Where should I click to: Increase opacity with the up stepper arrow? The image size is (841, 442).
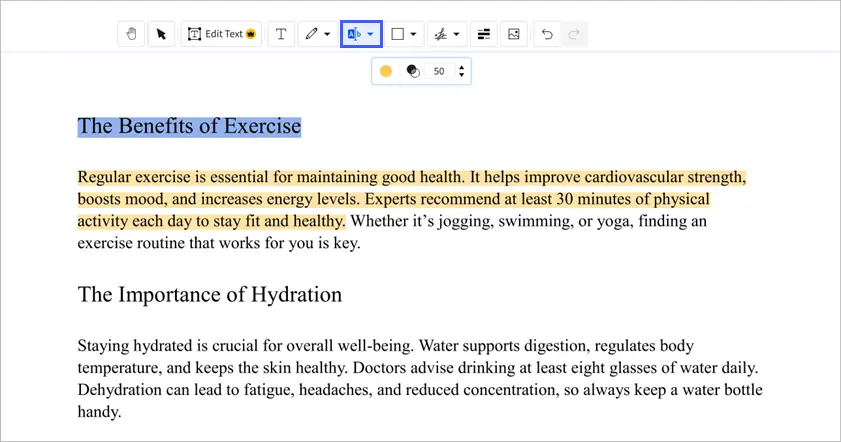pyautogui.click(x=461, y=67)
